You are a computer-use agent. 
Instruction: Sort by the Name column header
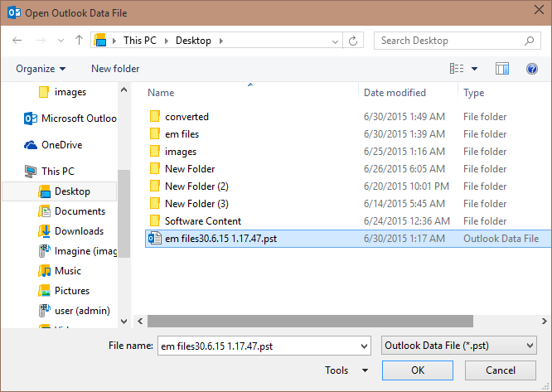tap(161, 93)
